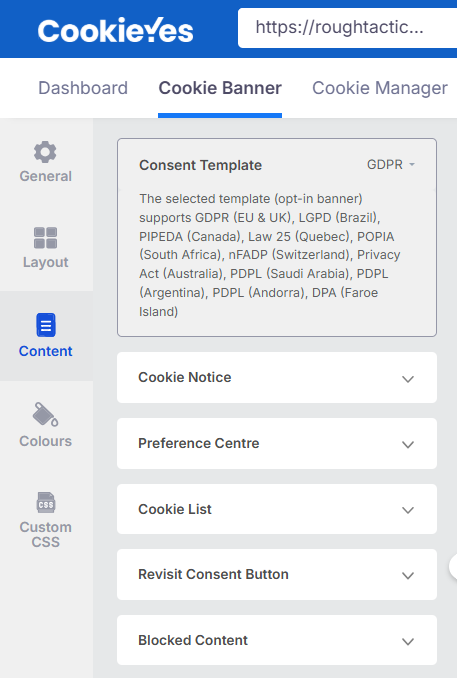Click the CookieYes logo
Screen dimensions: 457x678
coord(115,30)
